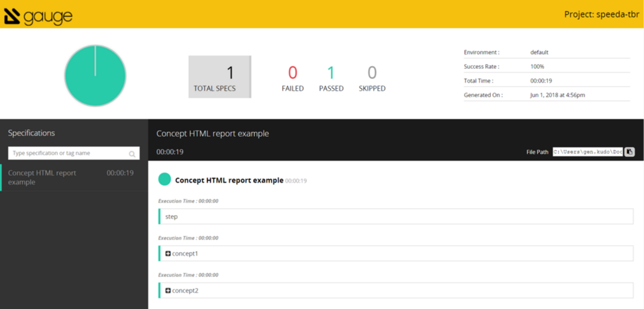Image resolution: width=644 pixels, height=309 pixels.
Task: Click the search magnifier icon
Action: (x=132, y=154)
